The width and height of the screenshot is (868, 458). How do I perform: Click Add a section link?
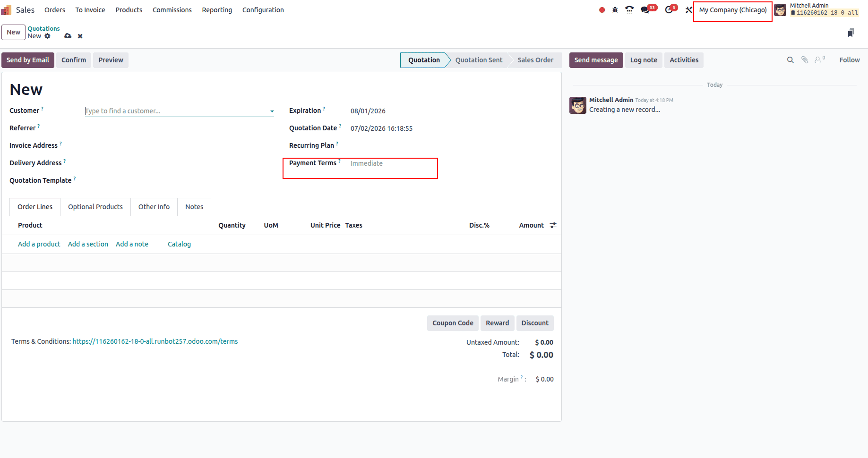pos(88,244)
